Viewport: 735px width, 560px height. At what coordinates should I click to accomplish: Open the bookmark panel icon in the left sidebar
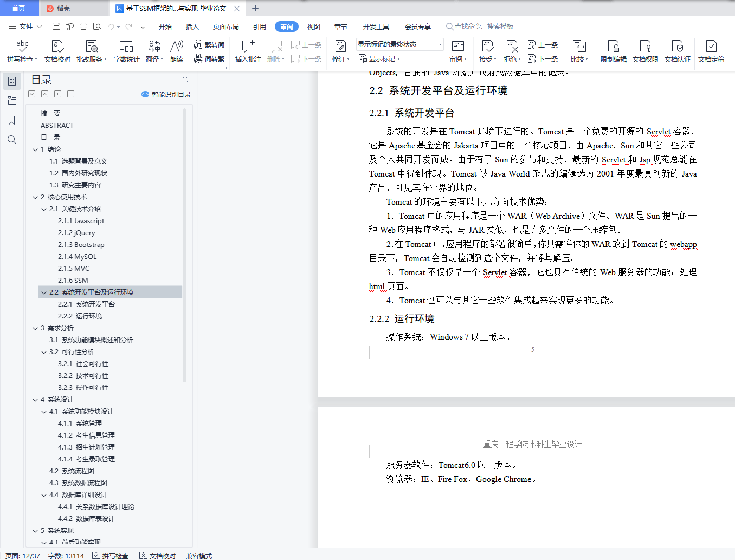[12, 120]
